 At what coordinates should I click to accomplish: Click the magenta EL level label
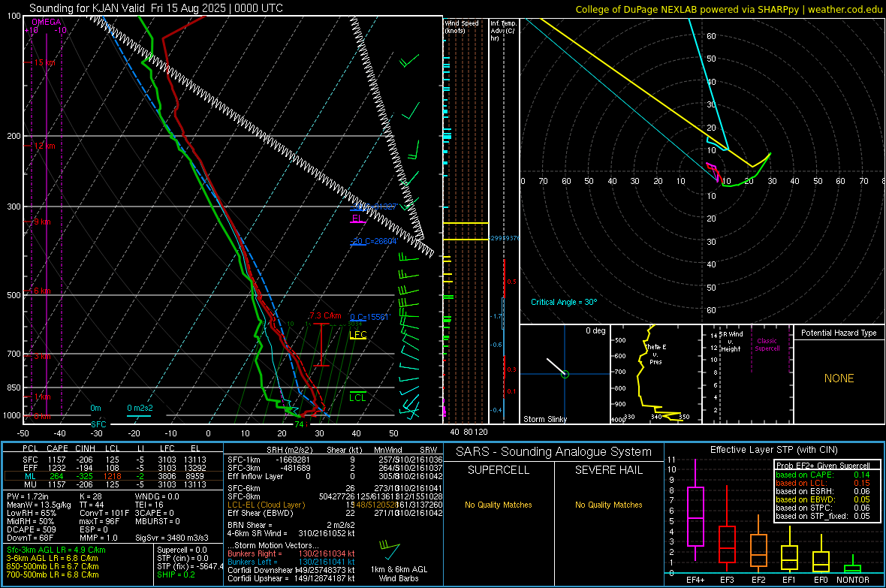pos(357,219)
